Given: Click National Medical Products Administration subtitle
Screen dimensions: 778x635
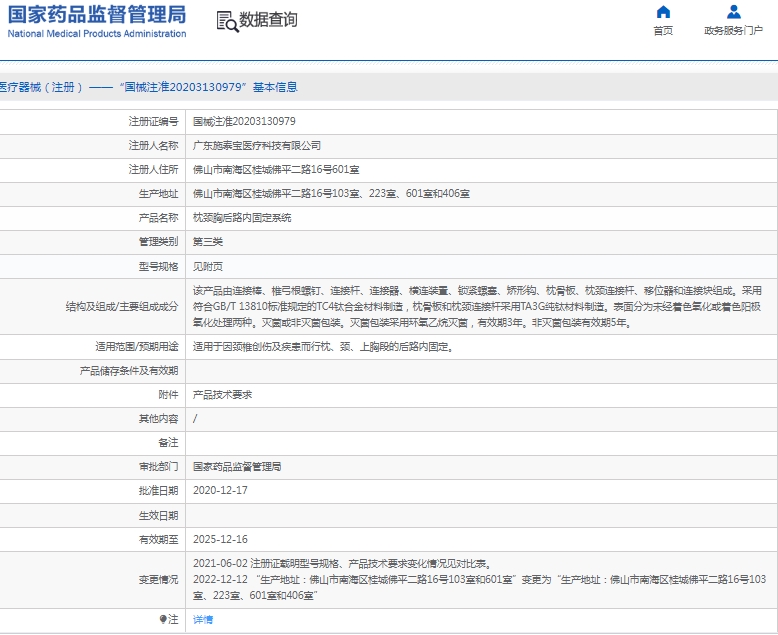Looking at the screenshot, I should 97,34.
